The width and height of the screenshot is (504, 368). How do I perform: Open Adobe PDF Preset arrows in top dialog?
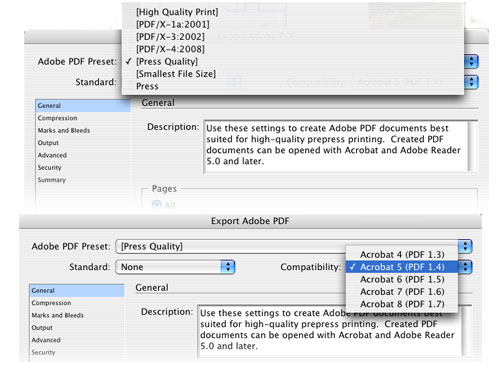[x=471, y=61]
